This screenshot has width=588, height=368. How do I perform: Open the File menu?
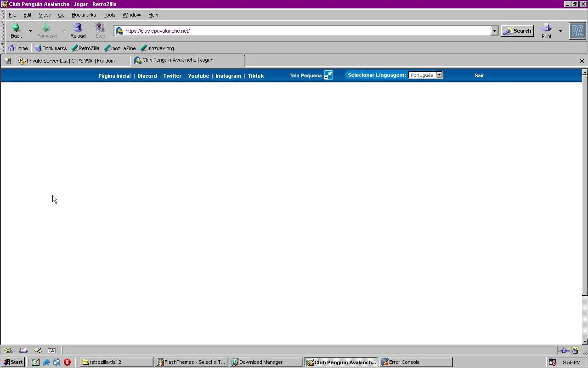[x=12, y=15]
